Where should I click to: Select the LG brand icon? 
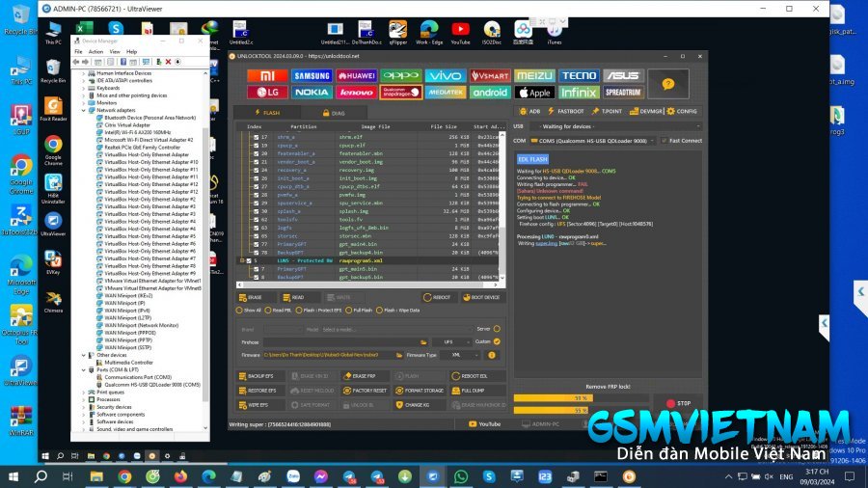(267, 93)
